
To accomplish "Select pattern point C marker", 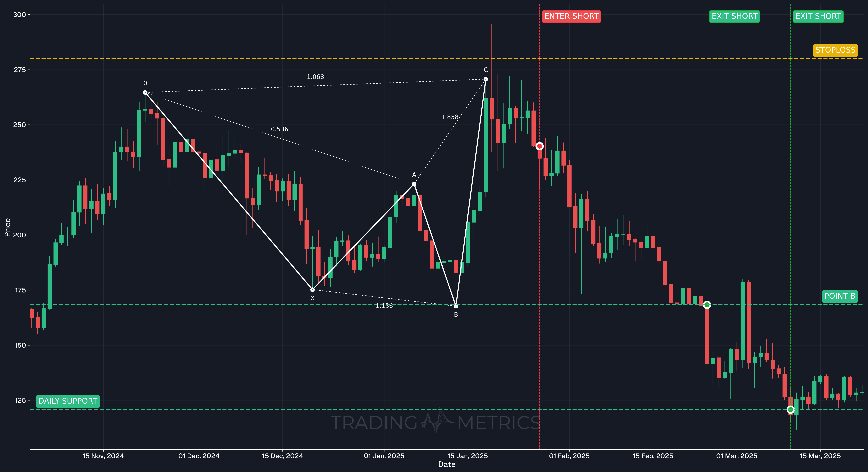I will [486, 79].
